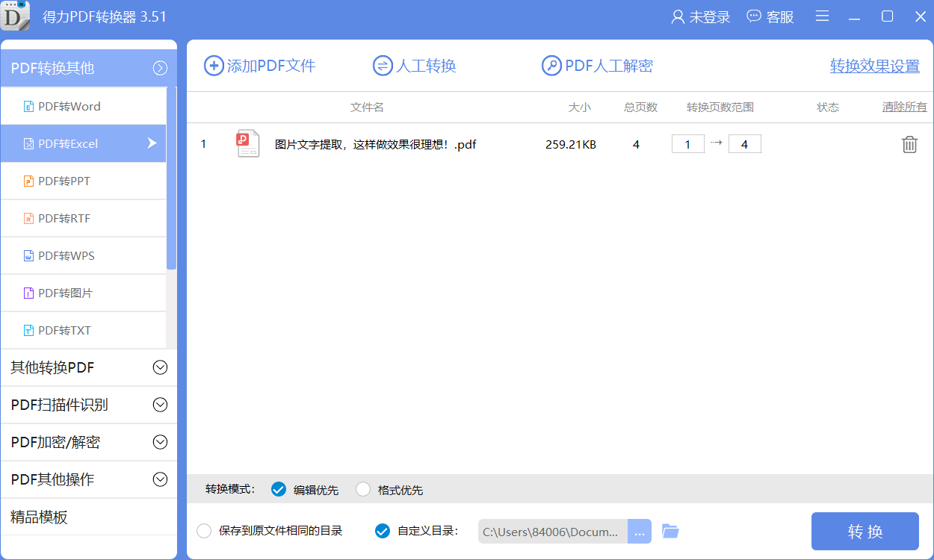Open PDF转Word conversion
The height and width of the screenshot is (560, 934).
(83, 106)
